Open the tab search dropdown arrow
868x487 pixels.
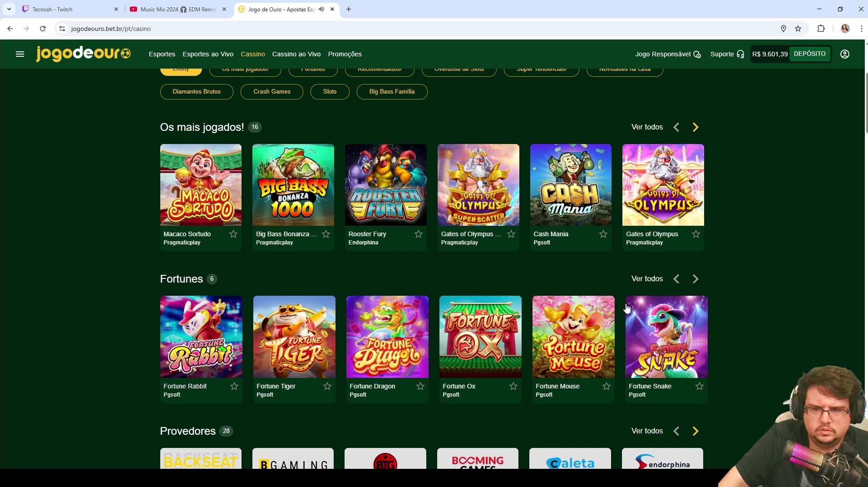pos(9,9)
